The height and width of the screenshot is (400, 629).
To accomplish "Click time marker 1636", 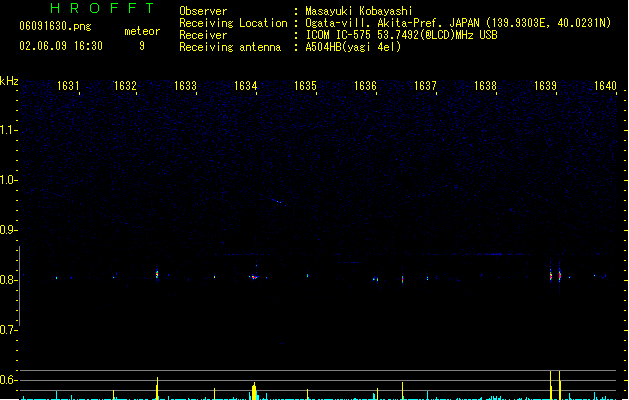I will coord(365,86).
